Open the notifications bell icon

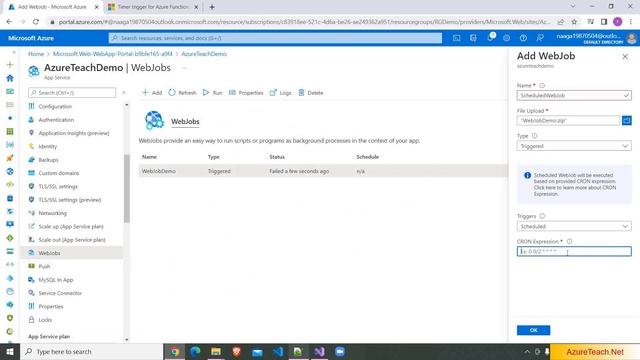click(490, 38)
